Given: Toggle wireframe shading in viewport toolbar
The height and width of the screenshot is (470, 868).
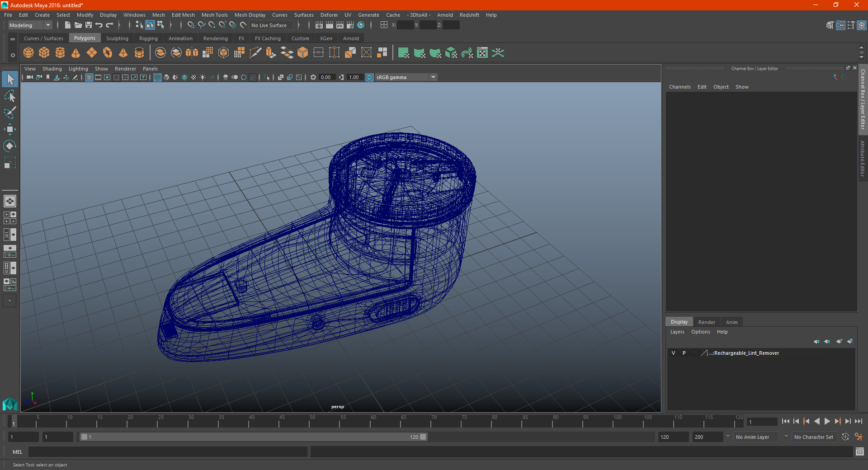Looking at the screenshot, I should [x=157, y=77].
